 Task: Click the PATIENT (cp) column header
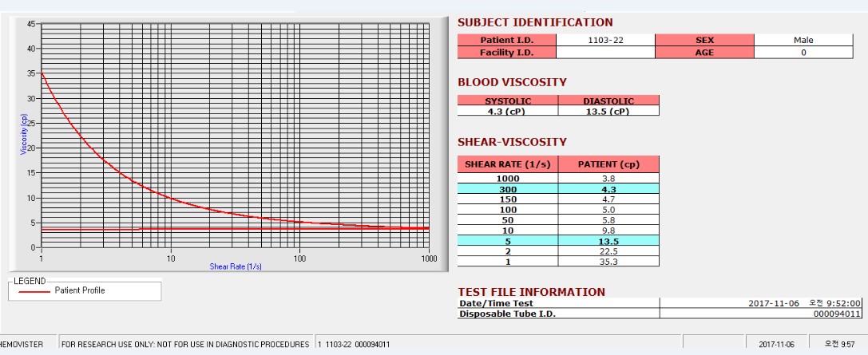tap(608, 164)
